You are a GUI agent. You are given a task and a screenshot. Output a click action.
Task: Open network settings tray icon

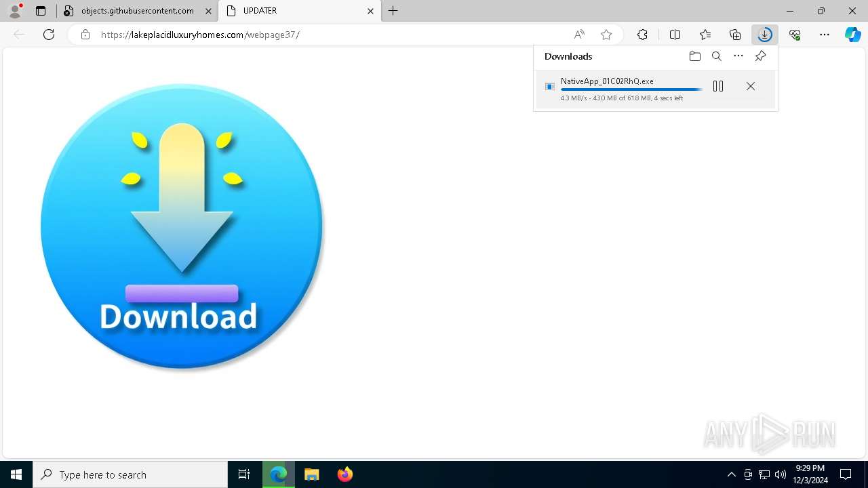[764, 474]
